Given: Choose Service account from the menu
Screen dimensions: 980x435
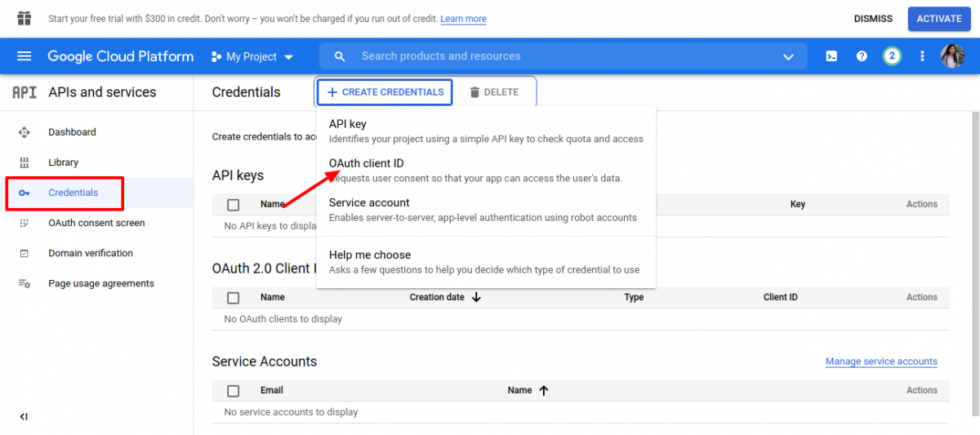Looking at the screenshot, I should click(x=486, y=209).
